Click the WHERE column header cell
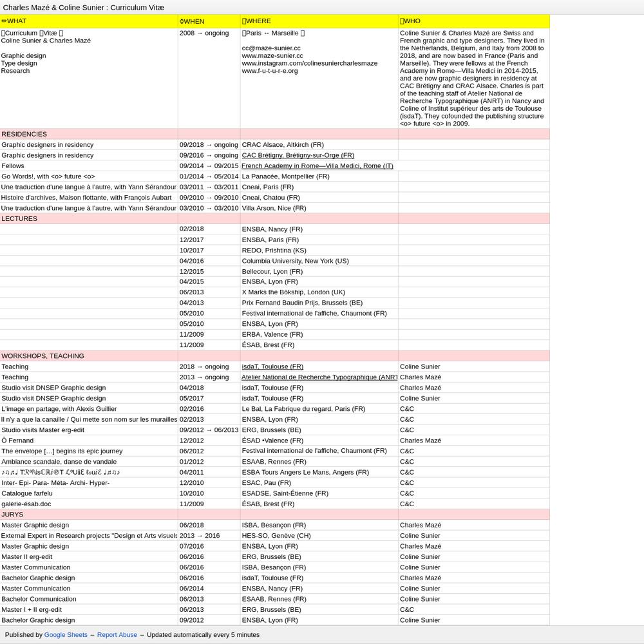The height and width of the screenshot is (644, 644). pos(319,21)
